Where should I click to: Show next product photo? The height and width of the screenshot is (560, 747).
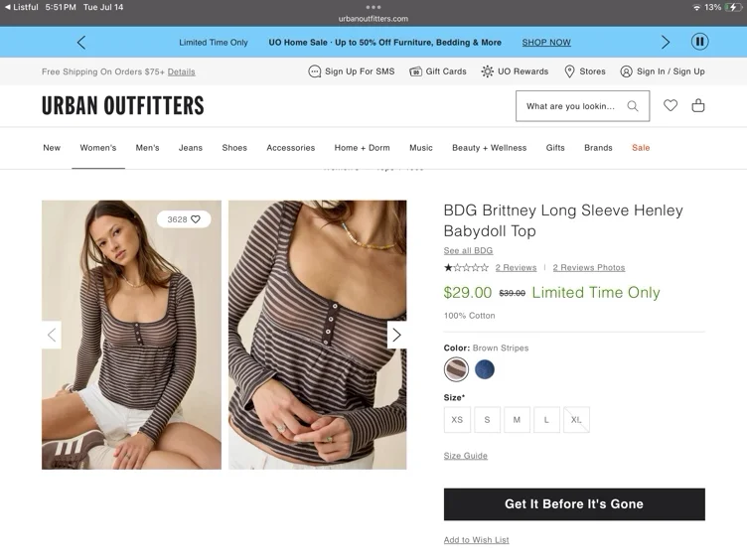click(396, 335)
